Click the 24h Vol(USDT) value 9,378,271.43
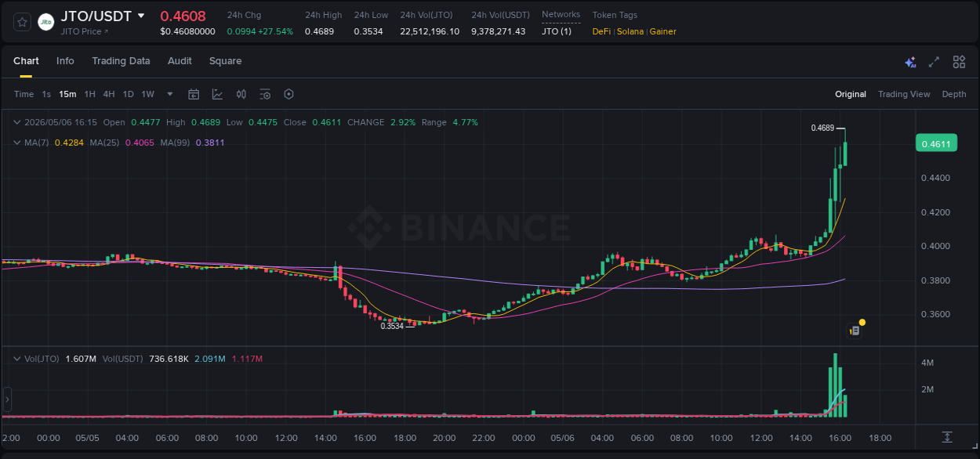 (x=498, y=31)
